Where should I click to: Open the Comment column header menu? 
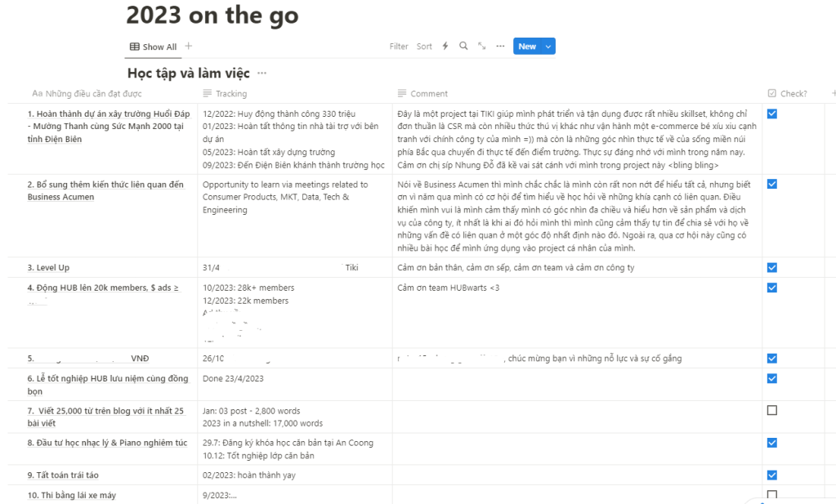pos(429,94)
